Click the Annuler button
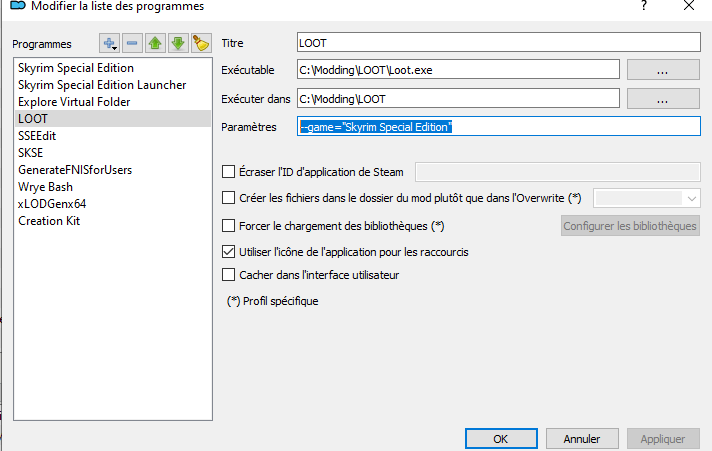Viewport: 712px width, 451px height. (582, 439)
